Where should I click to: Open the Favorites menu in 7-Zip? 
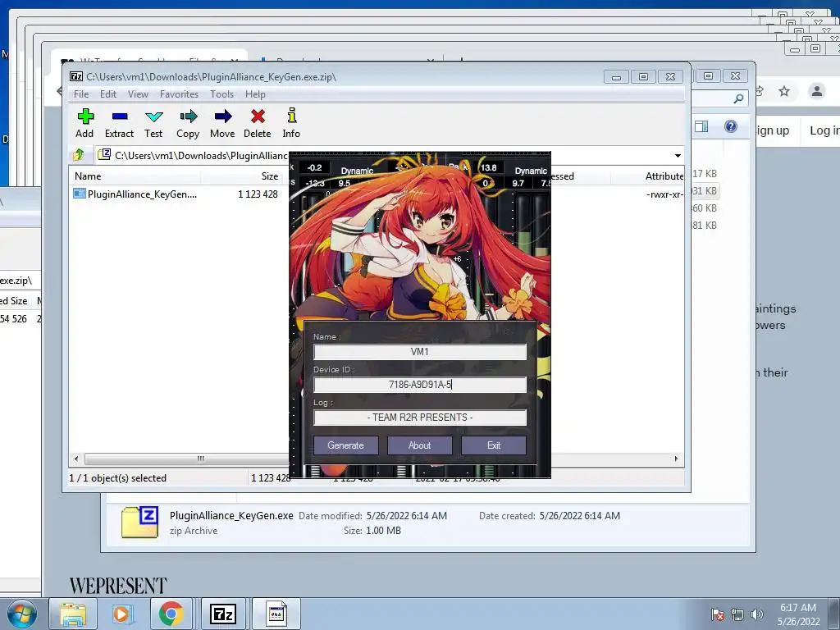point(179,94)
